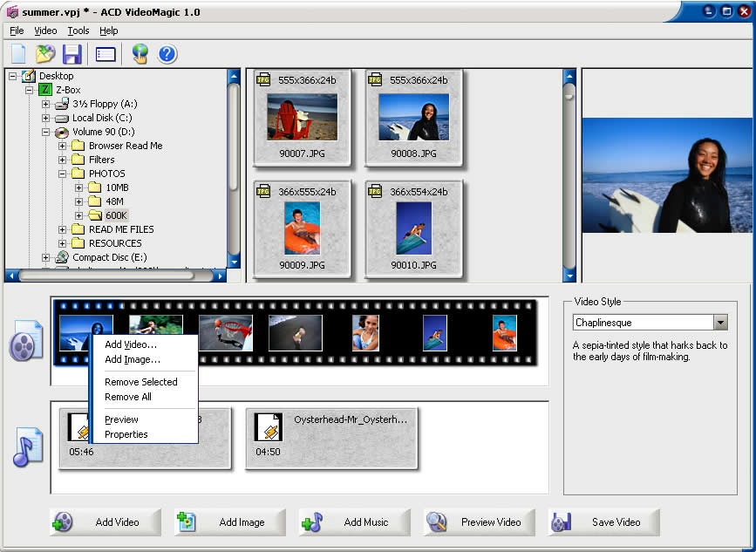Open the Tools menu
This screenshot has width=756, height=552.
click(78, 31)
